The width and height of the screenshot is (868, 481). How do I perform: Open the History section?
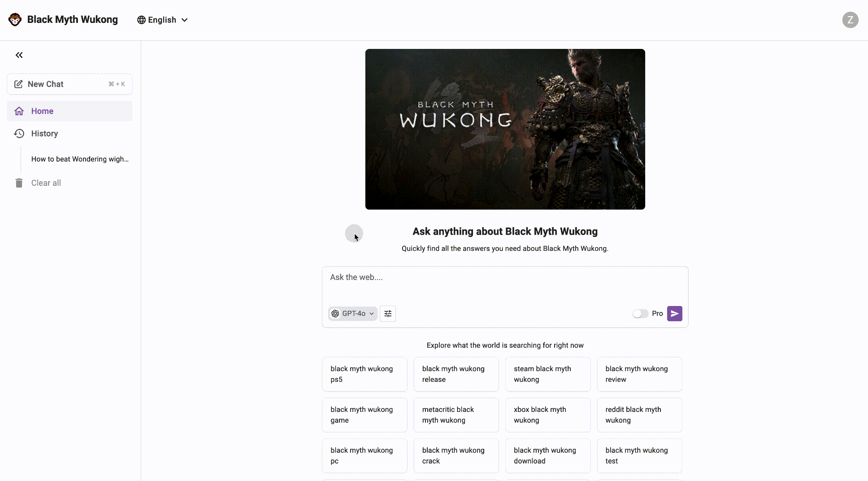(44, 133)
